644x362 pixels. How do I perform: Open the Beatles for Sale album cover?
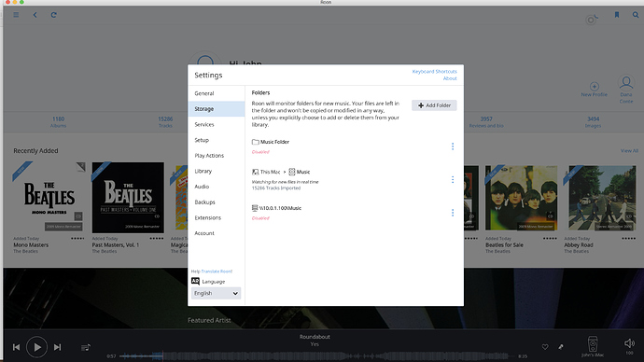(x=521, y=198)
